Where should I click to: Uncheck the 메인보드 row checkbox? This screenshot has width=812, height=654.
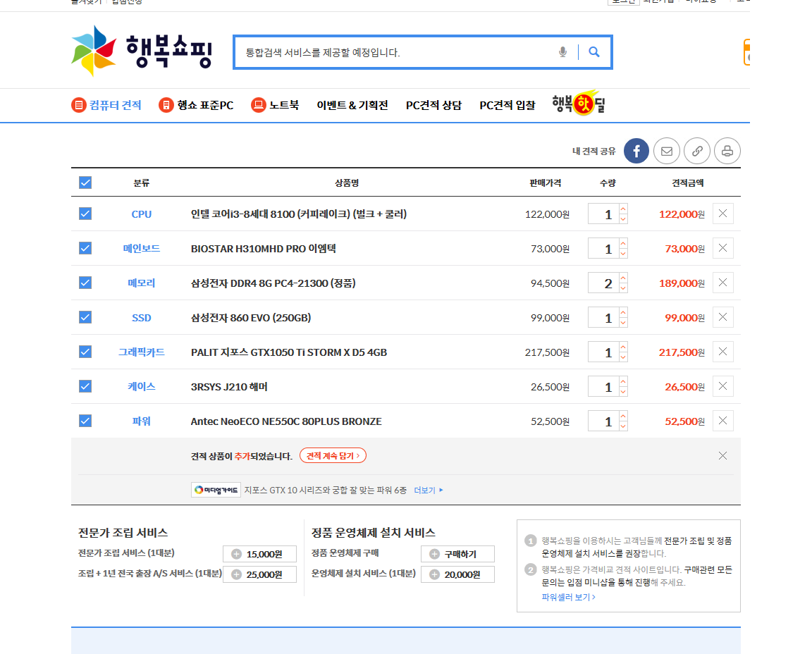point(85,248)
